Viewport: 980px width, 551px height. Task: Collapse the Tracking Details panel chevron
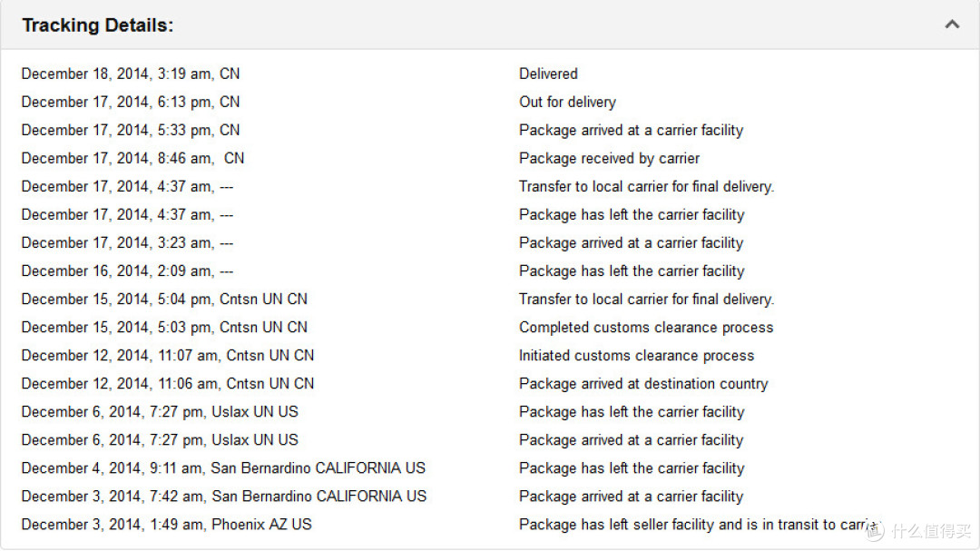pyautogui.click(x=952, y=25)
